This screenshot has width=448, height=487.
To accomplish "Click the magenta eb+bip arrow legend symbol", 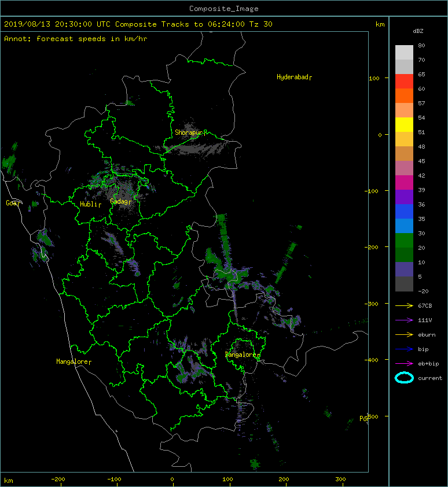I will [x=404, y=363].
